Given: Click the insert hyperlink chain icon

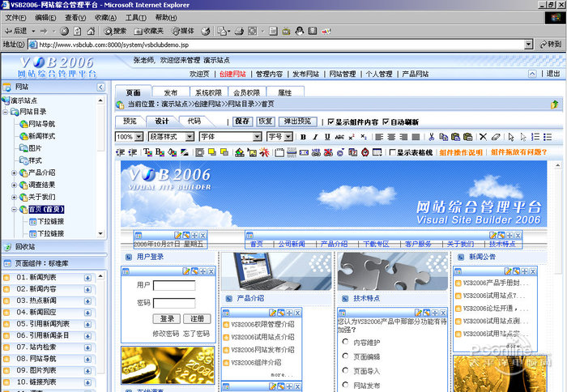Looking at the screenshot, I should tap(316, 152).
